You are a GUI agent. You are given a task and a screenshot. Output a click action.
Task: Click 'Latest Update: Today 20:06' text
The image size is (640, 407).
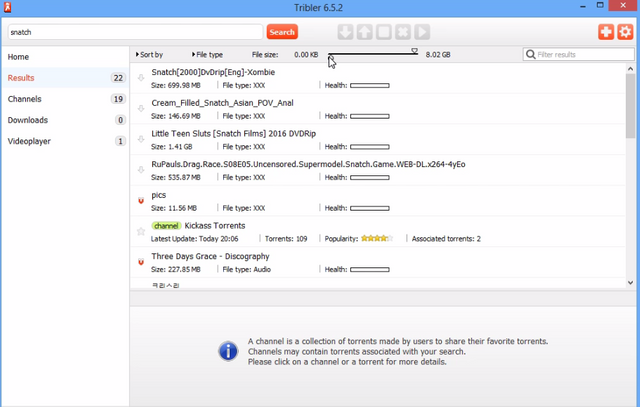pos(195,239)
